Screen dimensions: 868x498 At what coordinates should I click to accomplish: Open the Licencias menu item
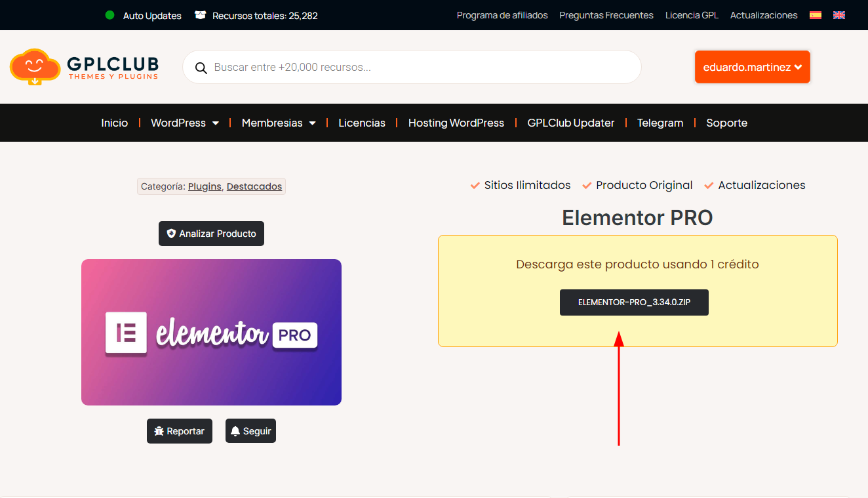pos(362,123)
